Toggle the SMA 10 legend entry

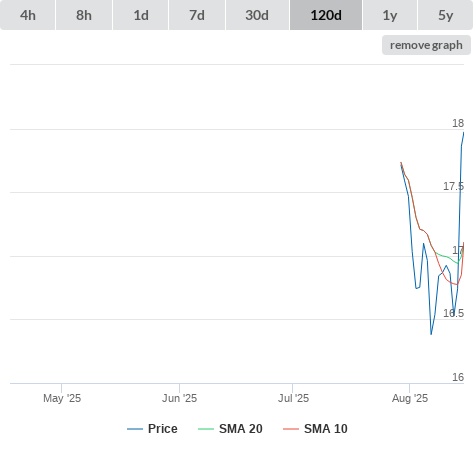coord(315,429)
